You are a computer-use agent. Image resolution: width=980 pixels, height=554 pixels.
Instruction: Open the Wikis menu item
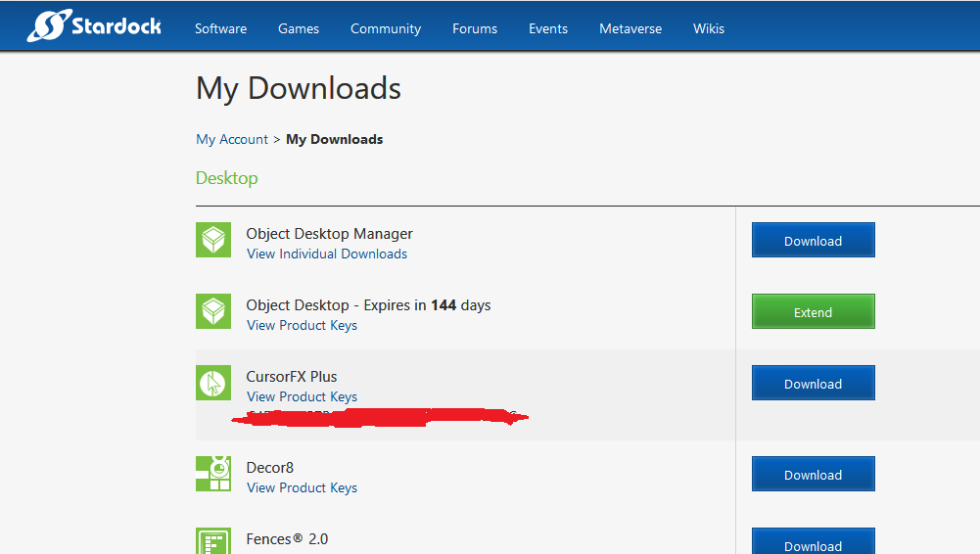pyautogui.click(x=709, y=28)
